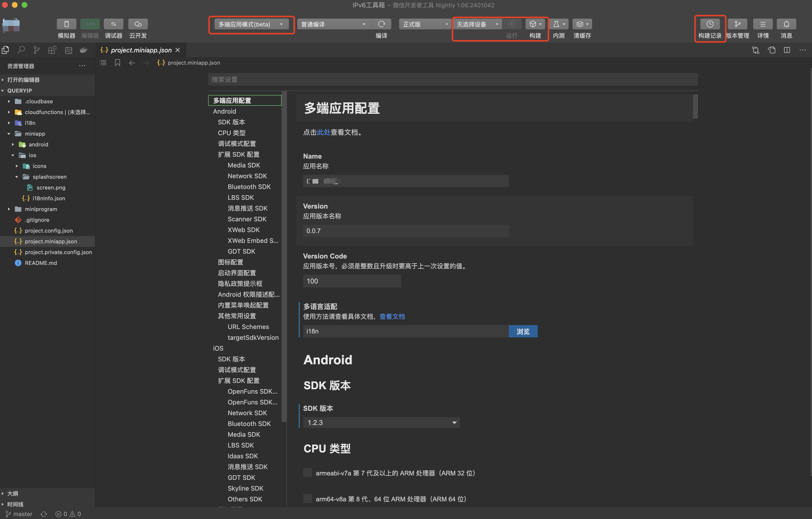Click the table of contents list icon

coord(103,63)
